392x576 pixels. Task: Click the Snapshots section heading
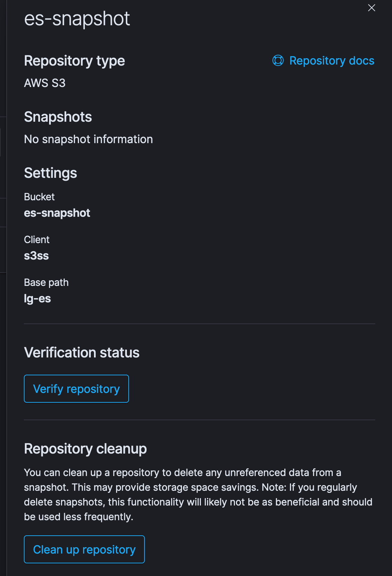[x=58, y=117]
